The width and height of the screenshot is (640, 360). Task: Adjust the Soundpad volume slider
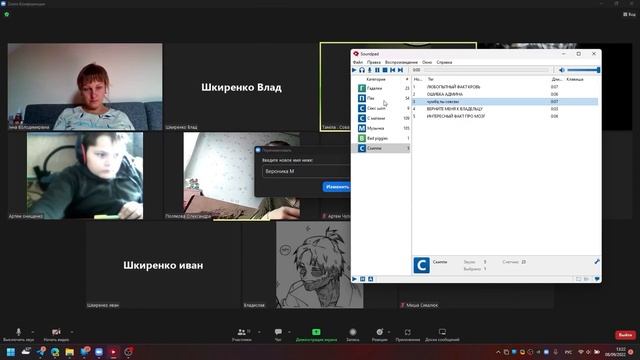[583, 70]
